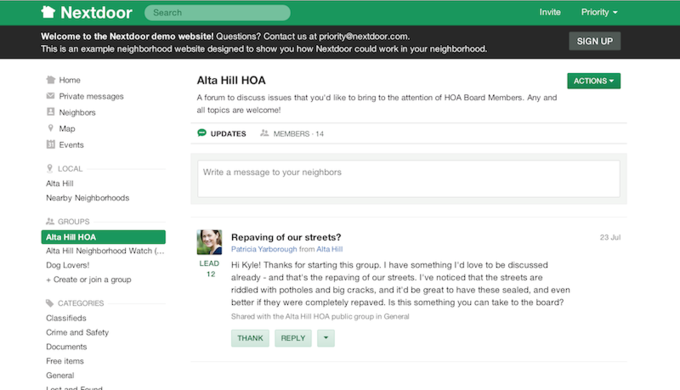Go to Neighbors page
The width and height of the screenshot is (680, 390).
coord(77,112)
